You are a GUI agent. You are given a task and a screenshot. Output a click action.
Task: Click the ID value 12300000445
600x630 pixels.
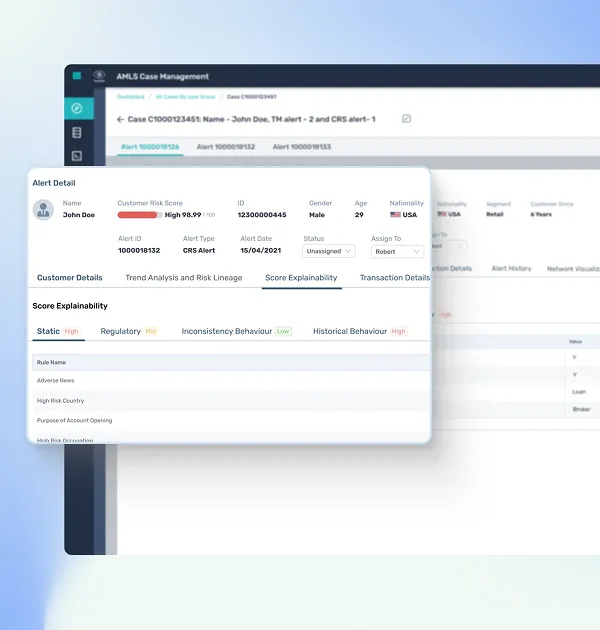point(262,215)
